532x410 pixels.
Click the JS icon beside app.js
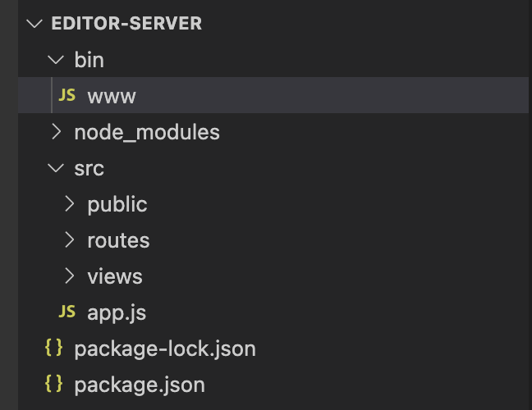67,312
